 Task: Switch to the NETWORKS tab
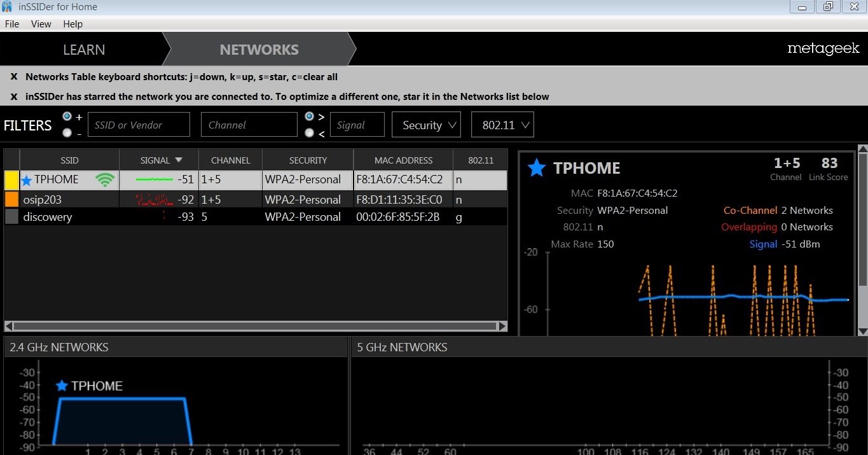click(x=259, y=50)
